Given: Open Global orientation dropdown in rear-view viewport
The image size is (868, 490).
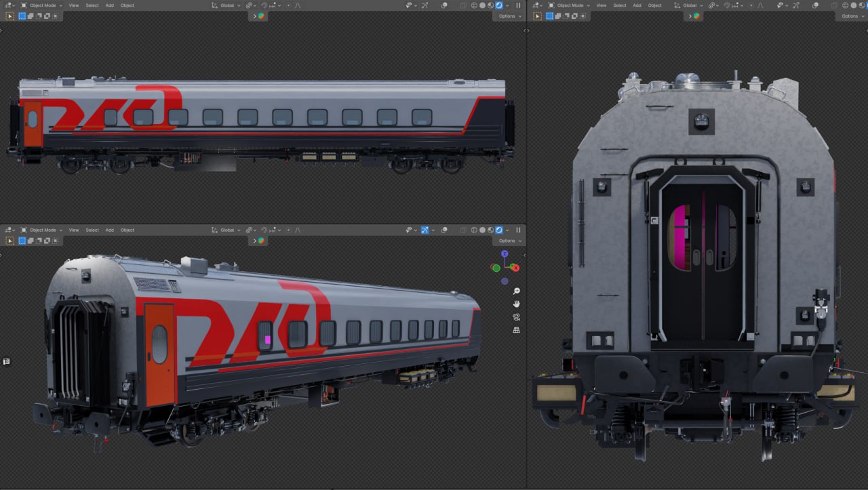Looking at the screenshot, I should [x=690, y=5].
